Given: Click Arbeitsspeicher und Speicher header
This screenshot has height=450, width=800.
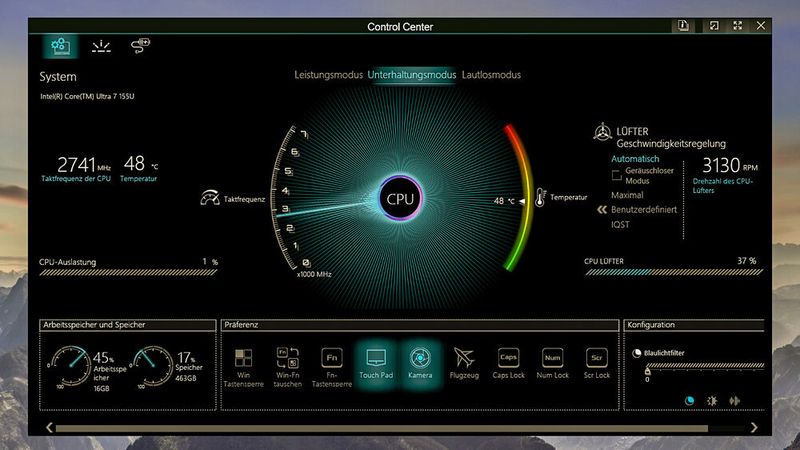Looking at the screenshot, I should (128, 325).
